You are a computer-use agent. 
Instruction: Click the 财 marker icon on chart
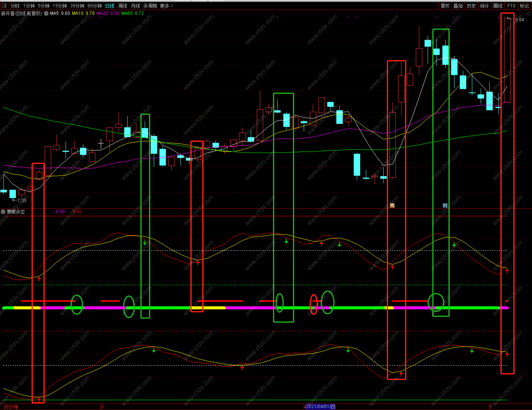445,205
